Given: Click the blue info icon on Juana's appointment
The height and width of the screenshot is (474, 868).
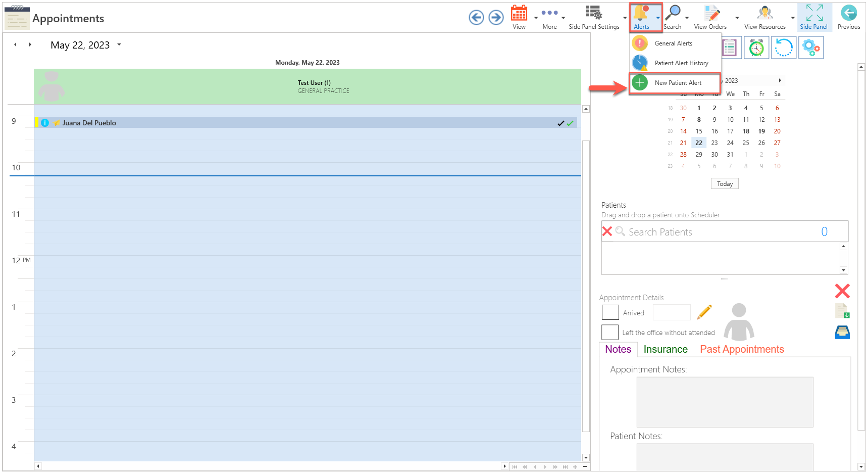Looking at the screenshot, I should (x=45, y=123).
